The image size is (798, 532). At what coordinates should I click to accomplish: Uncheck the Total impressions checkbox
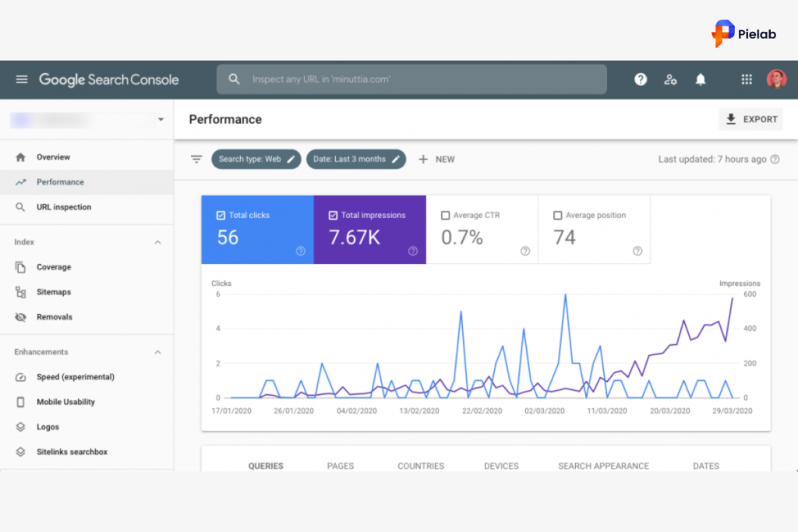(333, 215)
